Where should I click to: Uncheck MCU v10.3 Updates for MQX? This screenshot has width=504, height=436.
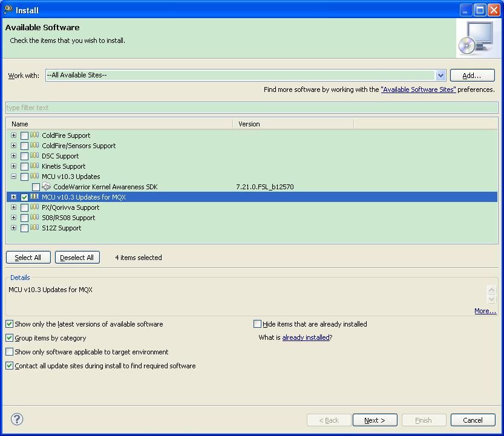(24, 197)
